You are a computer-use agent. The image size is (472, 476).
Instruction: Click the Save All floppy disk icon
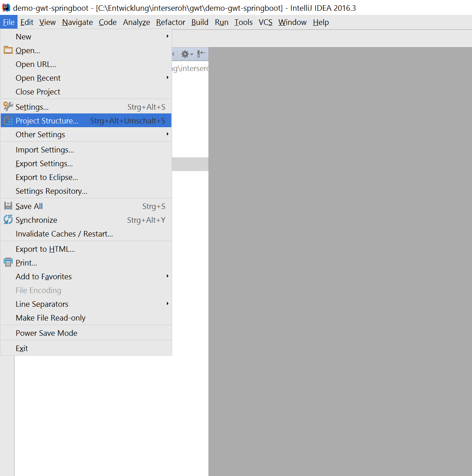(8, 206)
